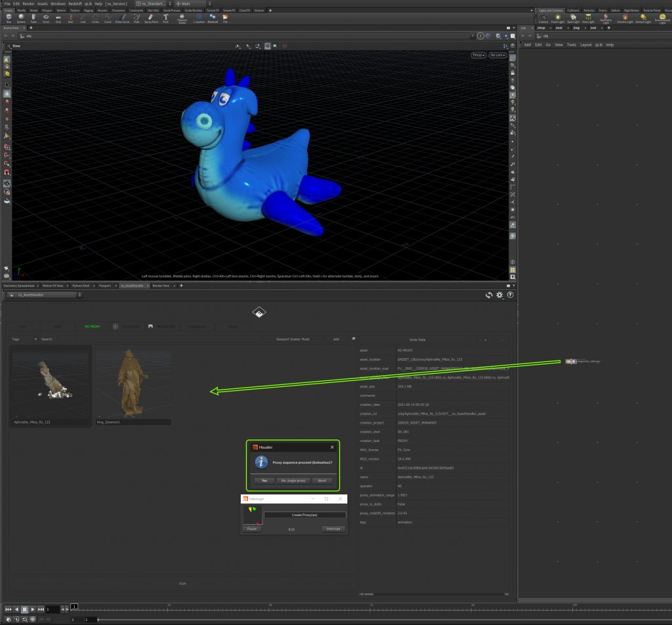Select the L-System shelf tool

[x=199, y=18]
